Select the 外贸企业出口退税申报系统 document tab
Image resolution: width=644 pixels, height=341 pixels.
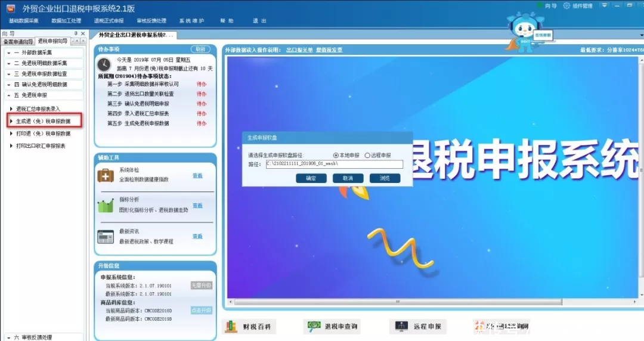[135, 35]
